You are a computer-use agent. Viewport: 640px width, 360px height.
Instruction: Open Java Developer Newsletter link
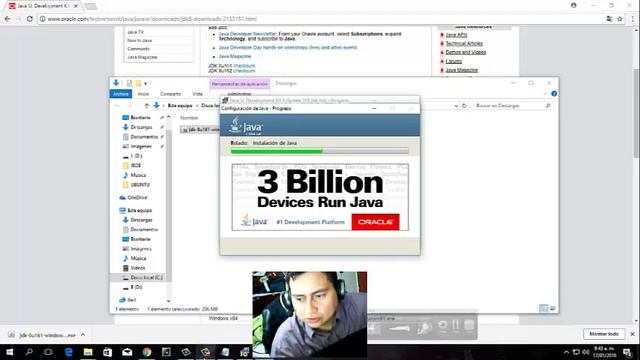click(x=247, y=34)
